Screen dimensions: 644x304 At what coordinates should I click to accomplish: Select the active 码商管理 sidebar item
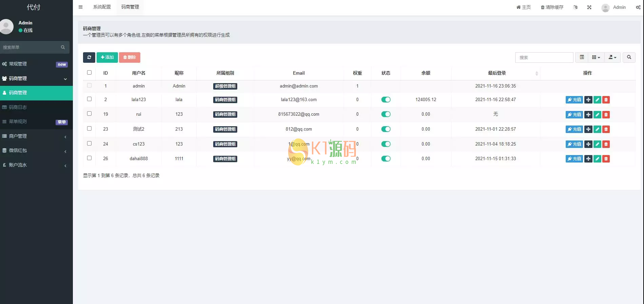(36, 93)
